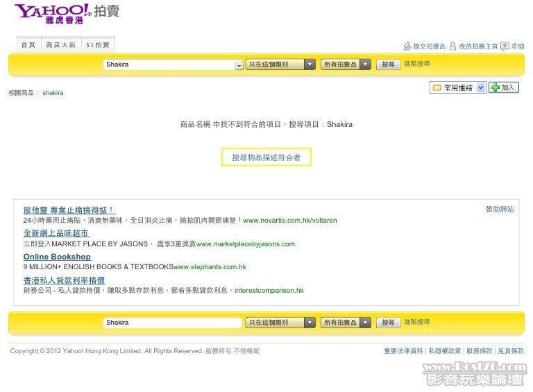Focus the bottom Shakira search field

pos(172,323)
